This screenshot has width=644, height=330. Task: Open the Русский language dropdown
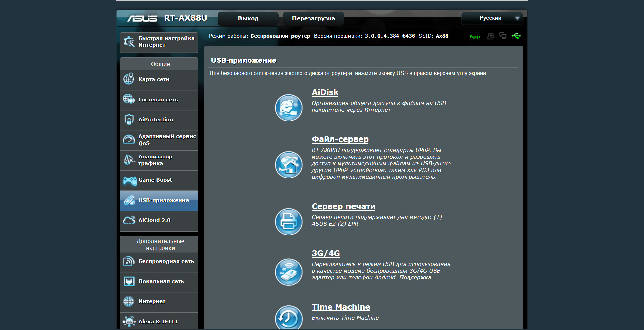click(x=491, y=18)
